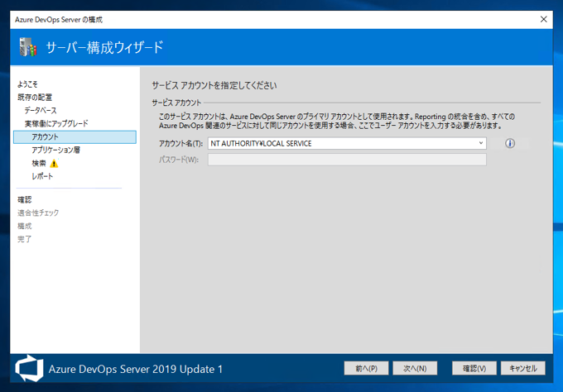Screen dimensions: 563x392
Task: Select 実稼働にアップグレード step
Action: (x=56, y=124)
